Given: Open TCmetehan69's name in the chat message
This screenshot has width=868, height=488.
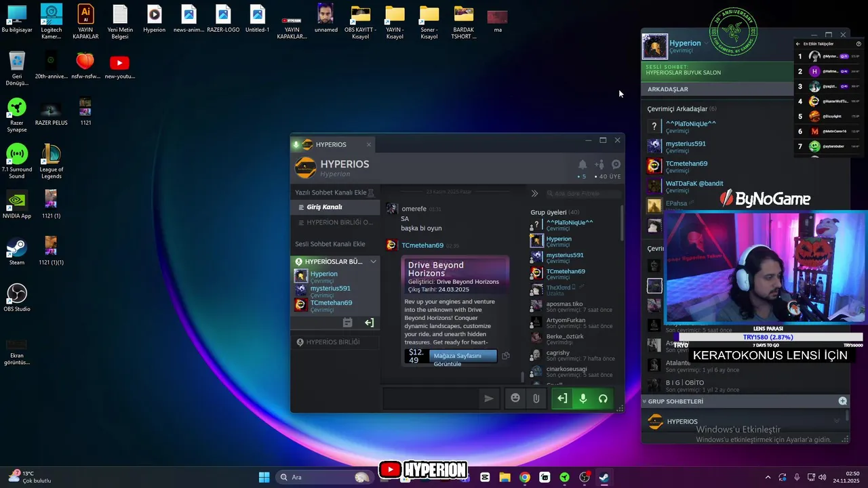Looking at the screenshot, I should point(422,245).
